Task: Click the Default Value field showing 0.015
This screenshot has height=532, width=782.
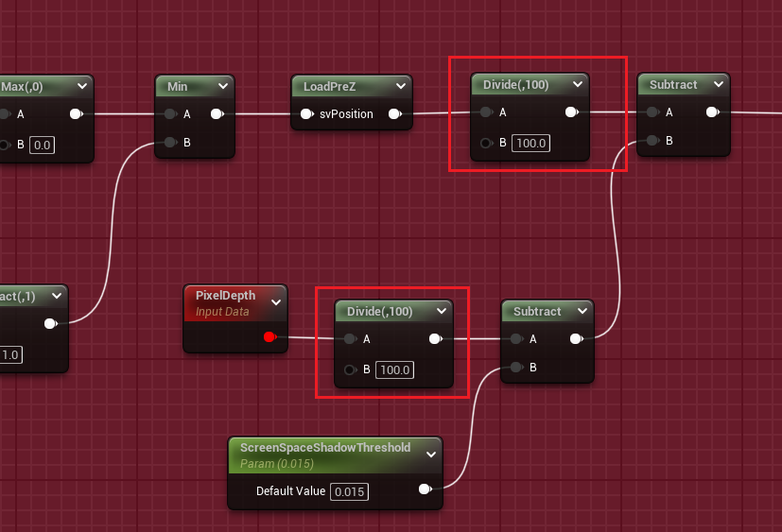Action: pos(349,491)
